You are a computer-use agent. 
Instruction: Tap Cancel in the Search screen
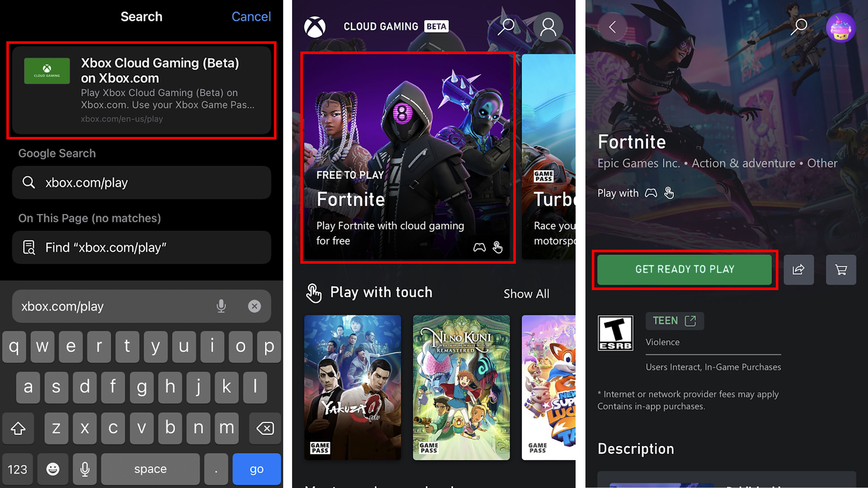click(251, 17)
